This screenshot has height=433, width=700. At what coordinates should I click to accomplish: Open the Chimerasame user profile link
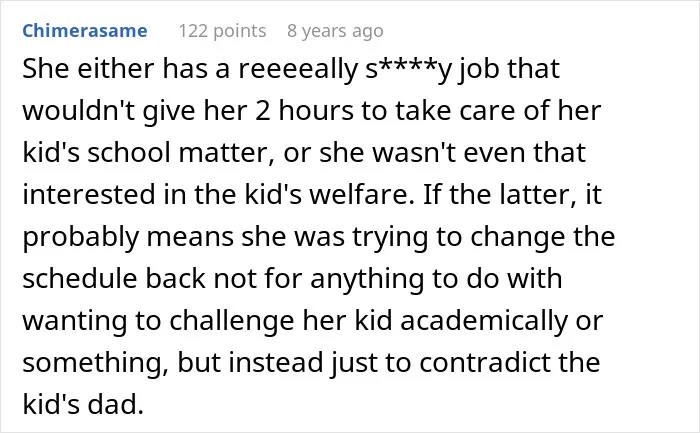click(85, 31)
